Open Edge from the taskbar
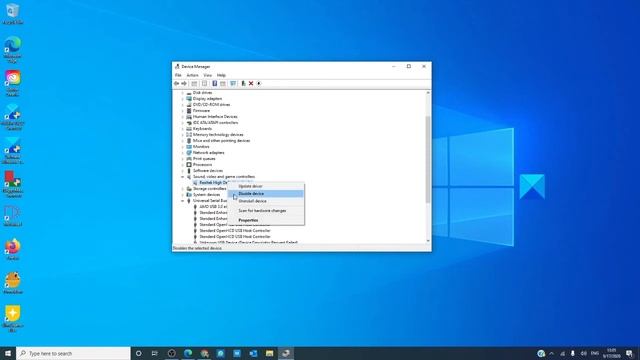This screenshot has height=360, width=640. coord(188,353)
